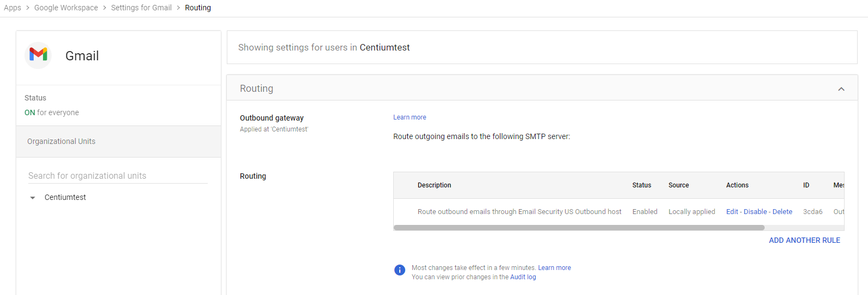
Task: Click Applied at 'Centiumtest' text
Action: (274, 129)
